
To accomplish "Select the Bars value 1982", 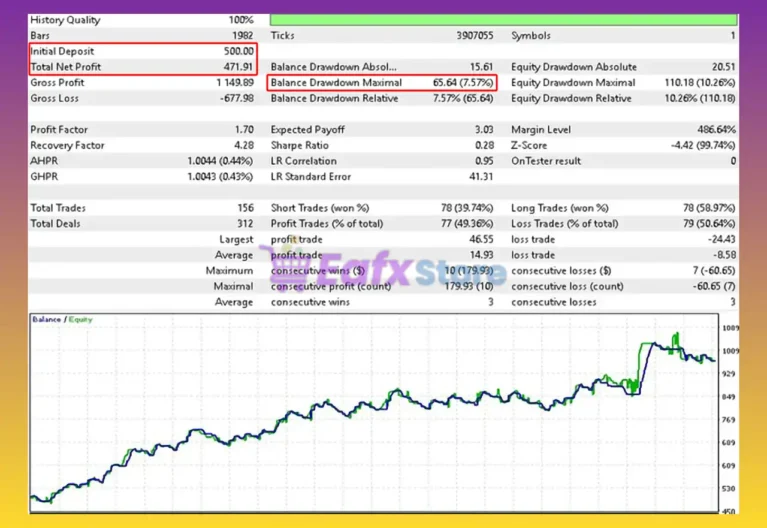I will coord(243,36).
